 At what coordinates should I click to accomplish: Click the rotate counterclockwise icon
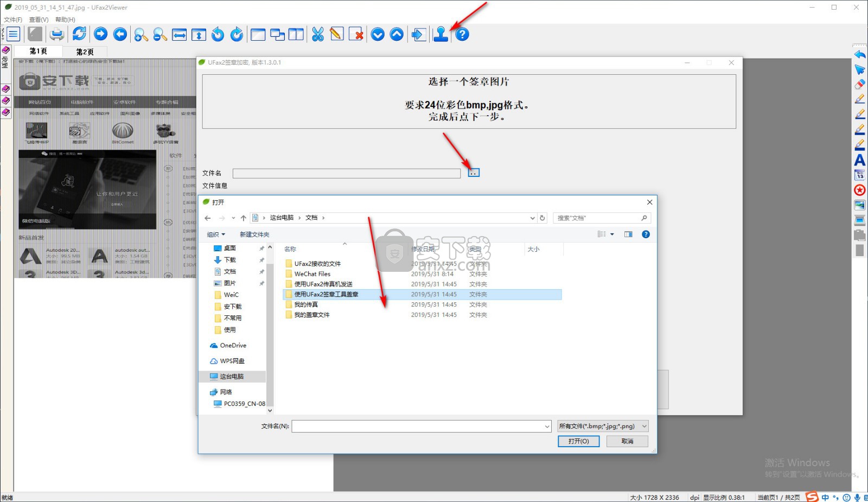(x=218, y=34)
